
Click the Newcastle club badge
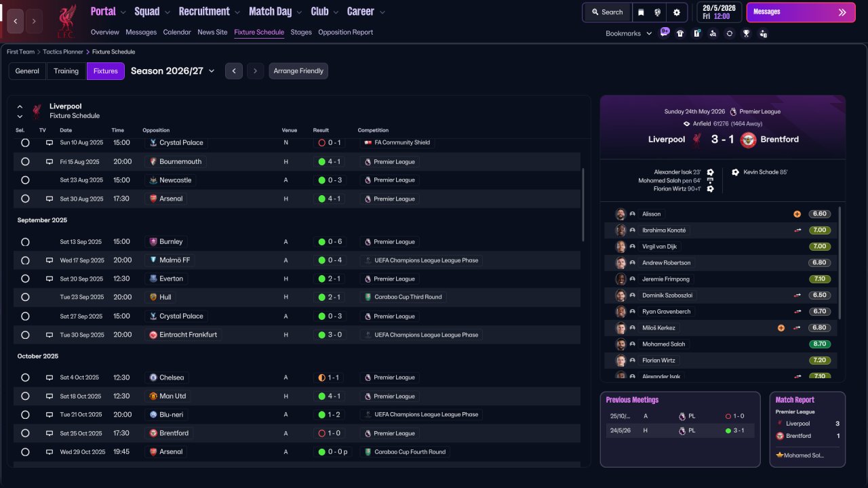153,180
